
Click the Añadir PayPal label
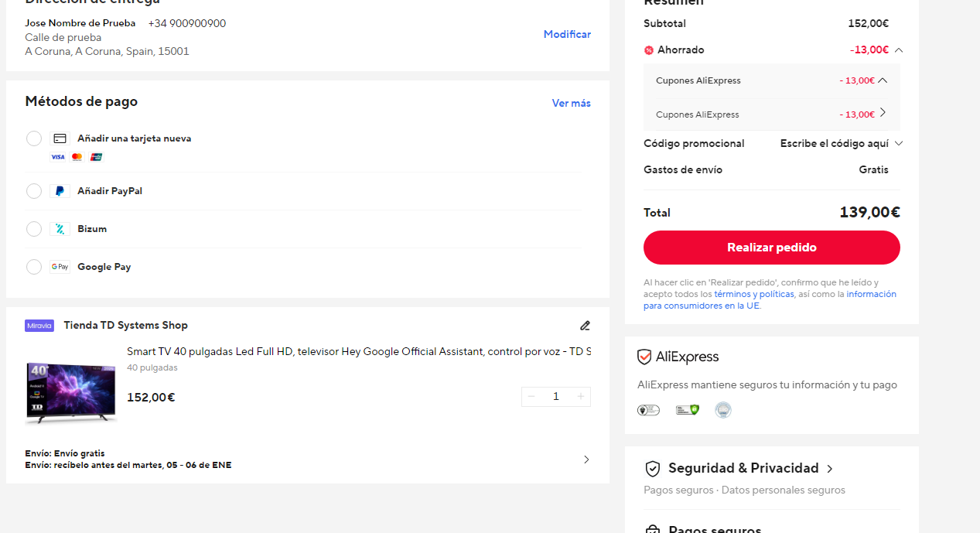(110, 191)
